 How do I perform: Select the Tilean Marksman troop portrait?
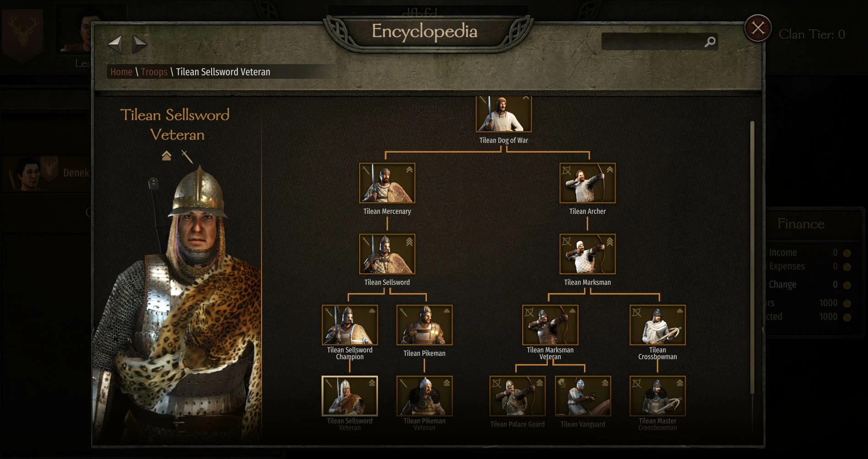pos(587,254)
